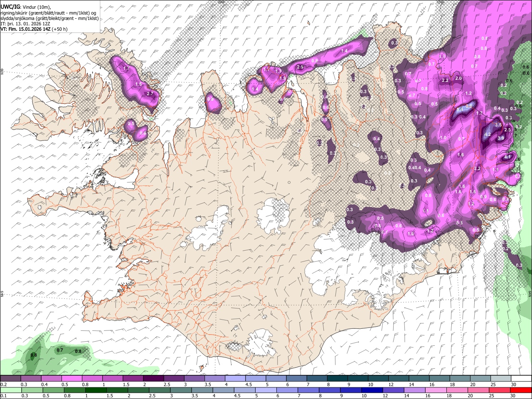Click the 5.0 value beside 5.4
The height and width of the screenshot is (399, 532).
(x=469, y=106)
